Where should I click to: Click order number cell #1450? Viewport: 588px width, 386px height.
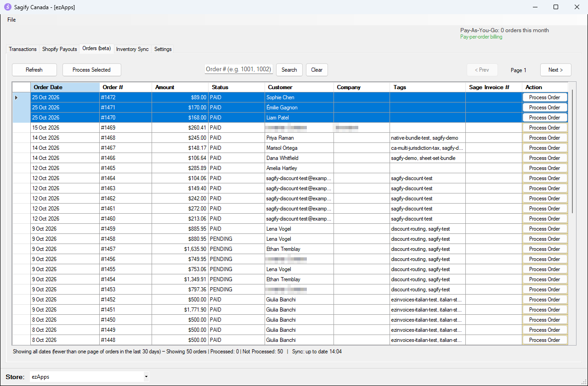(x=126, y=320)
